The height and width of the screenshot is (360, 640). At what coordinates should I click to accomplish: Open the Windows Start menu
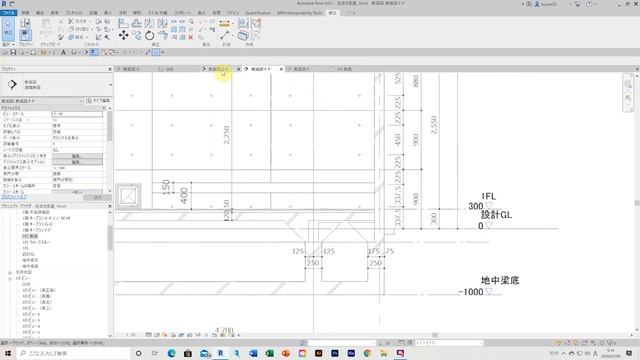point(8,353)
